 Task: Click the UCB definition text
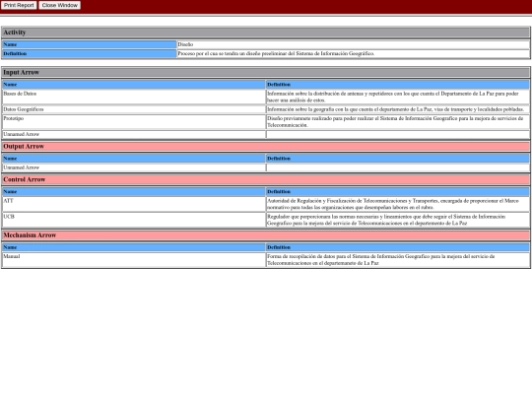[x=386, y=220]
